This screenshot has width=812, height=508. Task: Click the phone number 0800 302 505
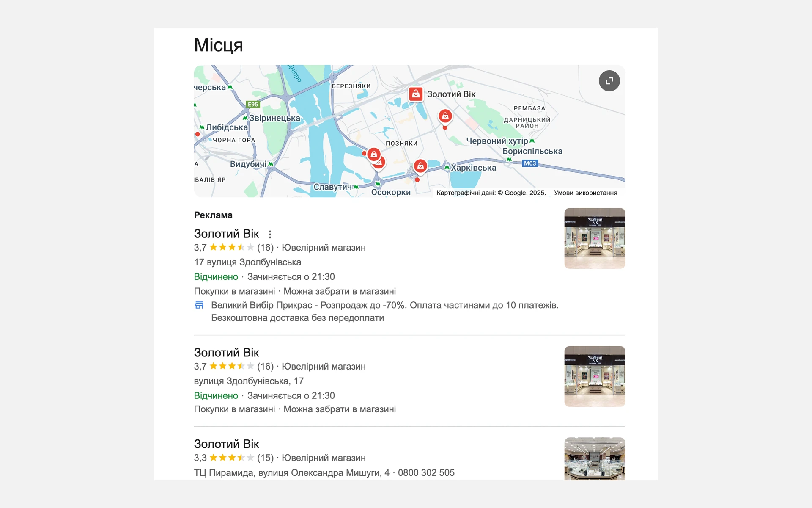(426, 473)
